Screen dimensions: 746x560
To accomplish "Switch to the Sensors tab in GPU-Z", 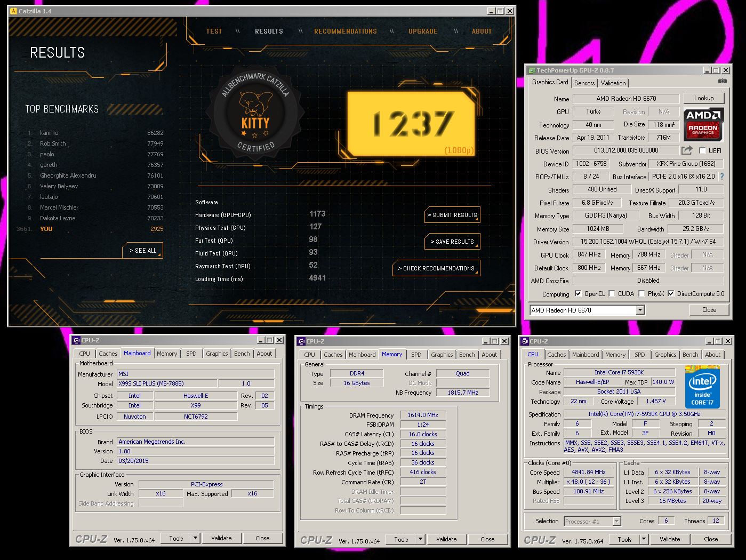I will (584, 83).
